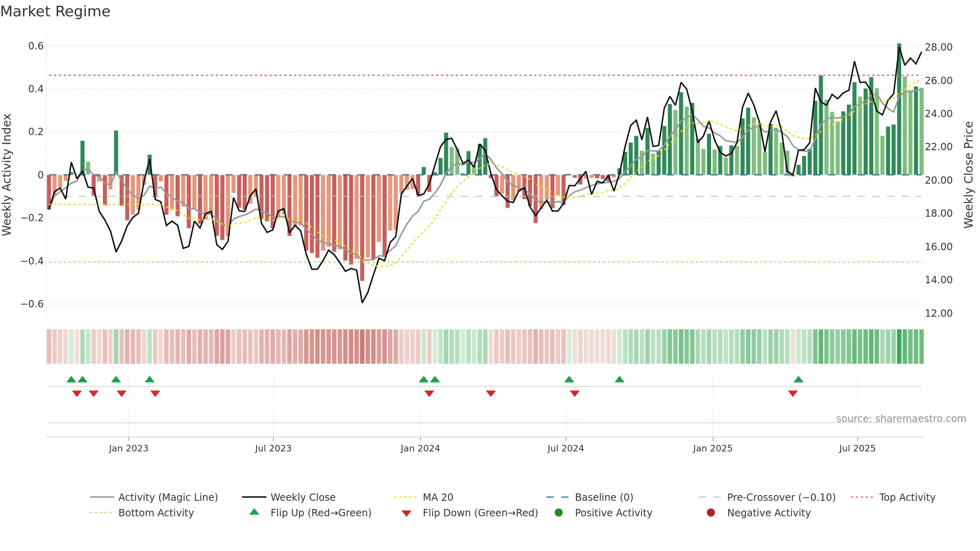Click the Activity (Magic Line) legend entry
Image resolution: width=980 pixels, height=551 pixels.
coord(154,497)
